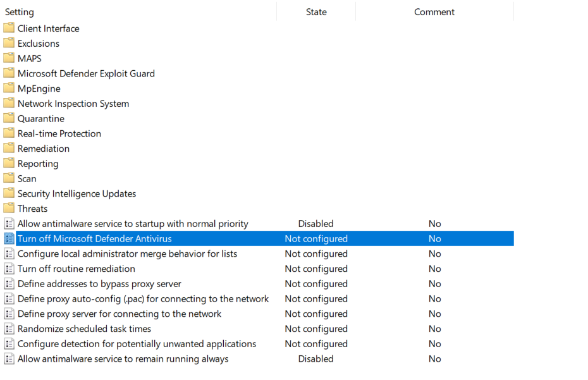This screenshot has width=588, height=380.
Task: Select the Configure local administrator merge behavior setting
Action: tap(128, 254)
